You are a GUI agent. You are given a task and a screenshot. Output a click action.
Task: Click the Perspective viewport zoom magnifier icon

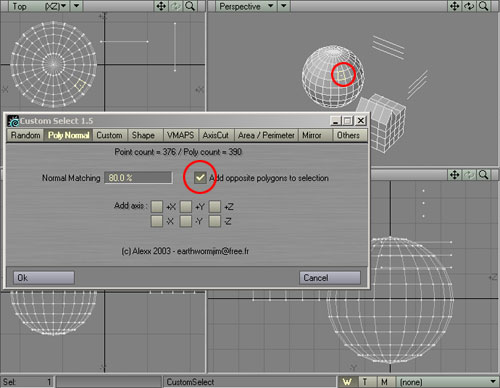pos(484,6)
